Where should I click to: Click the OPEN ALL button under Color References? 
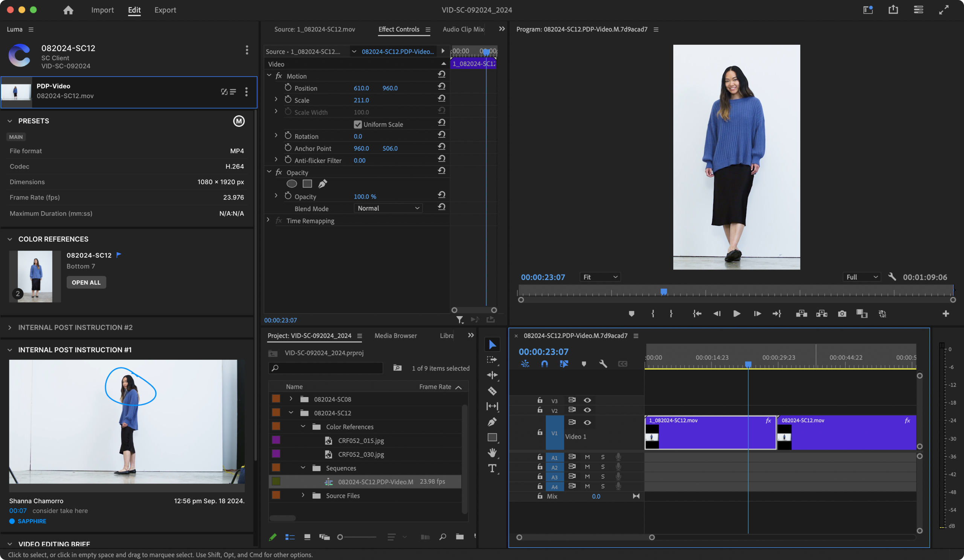point(86,282)
